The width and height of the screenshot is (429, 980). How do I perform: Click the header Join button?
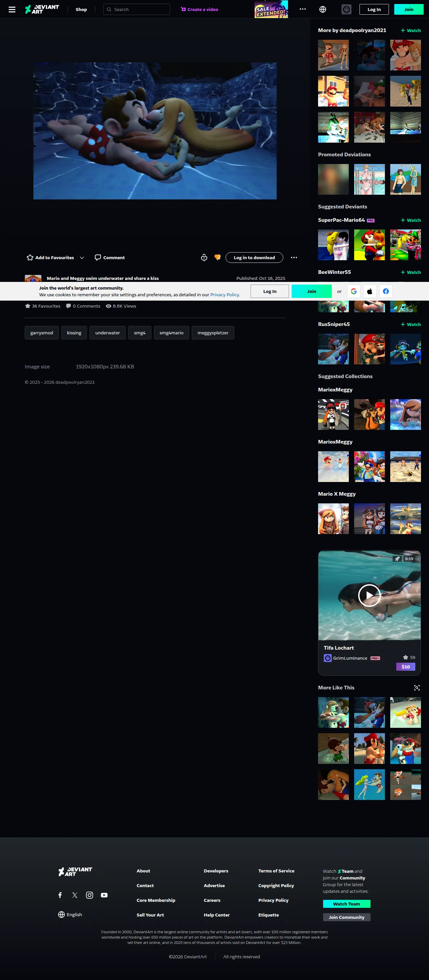click(x=408, y=9)
